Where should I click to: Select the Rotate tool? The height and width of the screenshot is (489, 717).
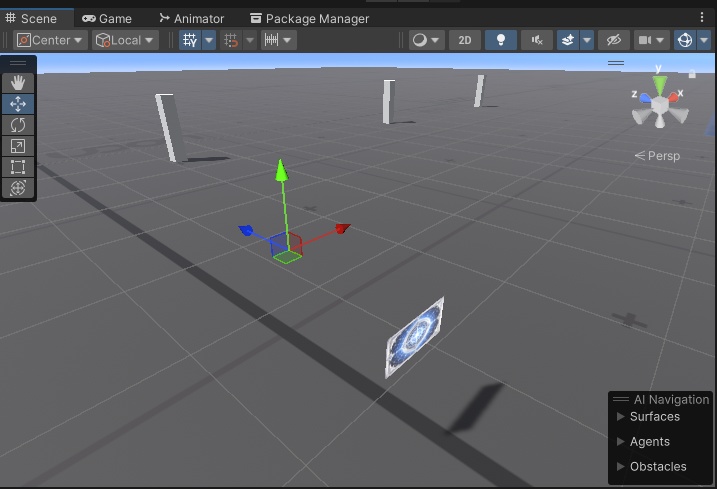18,125
